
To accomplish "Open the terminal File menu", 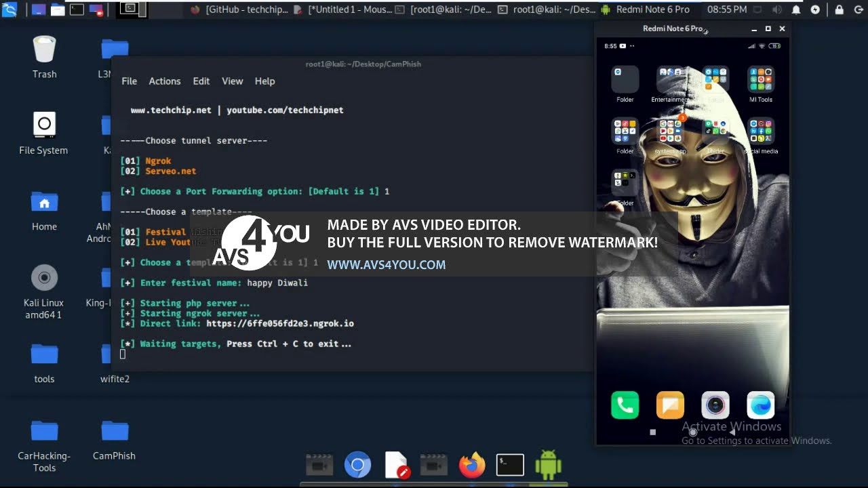I will [x=129, y=81].
